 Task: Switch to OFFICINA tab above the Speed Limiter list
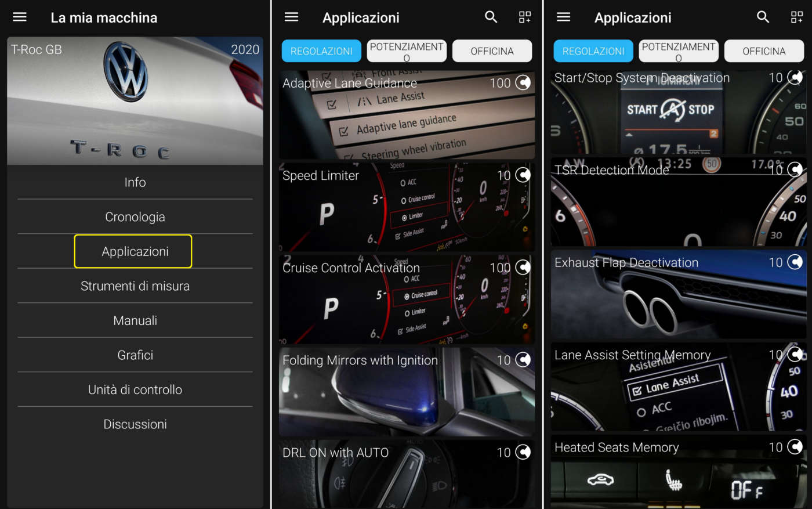492,51
